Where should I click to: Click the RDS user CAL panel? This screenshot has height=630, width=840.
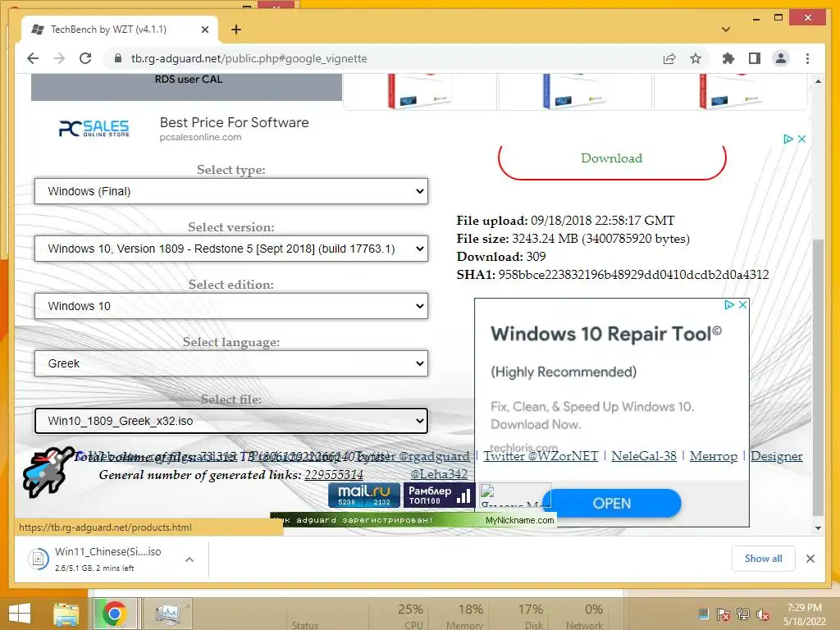186,87
